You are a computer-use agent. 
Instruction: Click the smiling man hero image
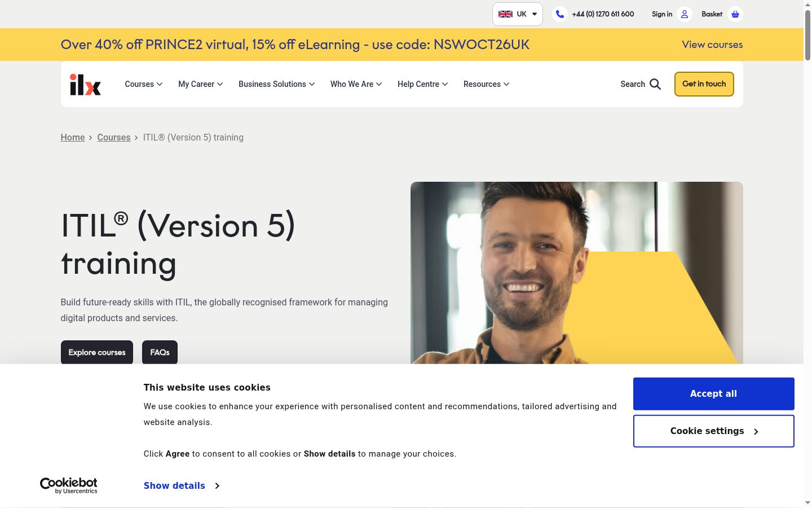(x=577, y=273)
